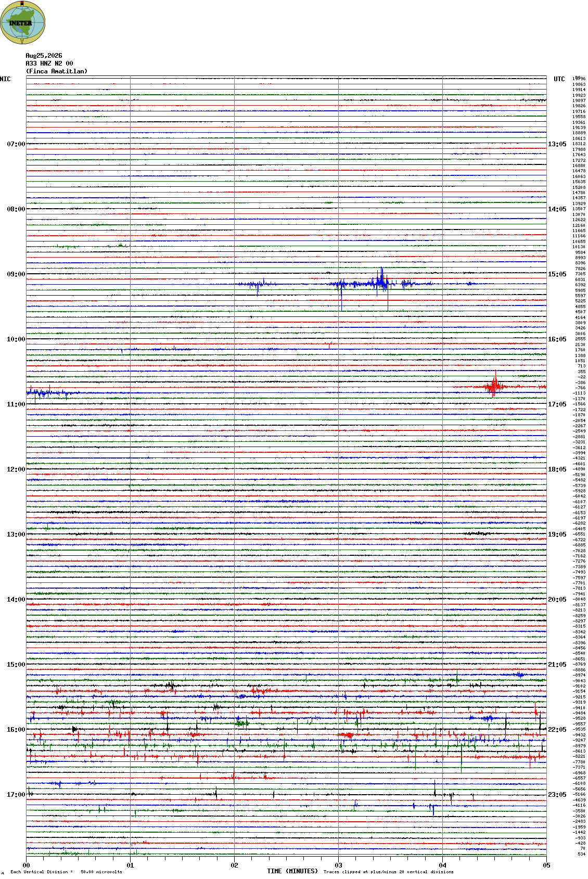588x879 pixels.
Task: Click the 20:05 UTC time label
Action: tap(557, 600)
